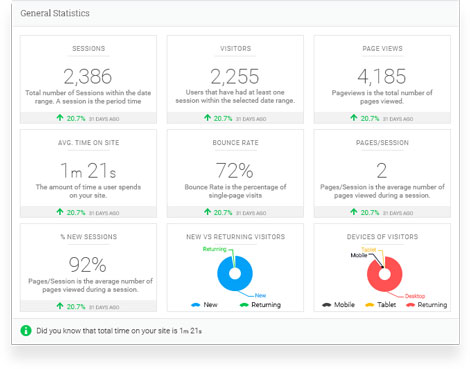Click Desktop callout label on devices chart
470x369 pixels.
[415, 296]
